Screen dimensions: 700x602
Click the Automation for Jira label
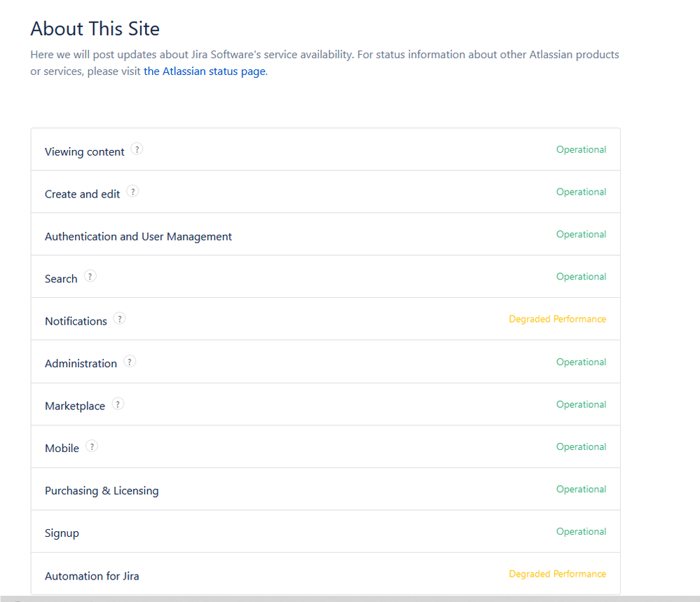[x=92, y=576]
